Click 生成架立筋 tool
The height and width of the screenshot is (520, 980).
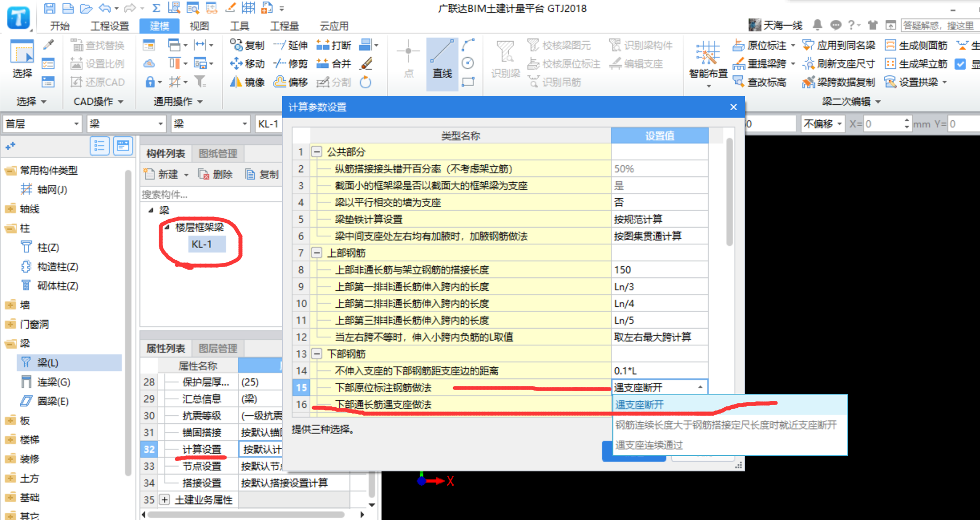click(x=916, y=64)
